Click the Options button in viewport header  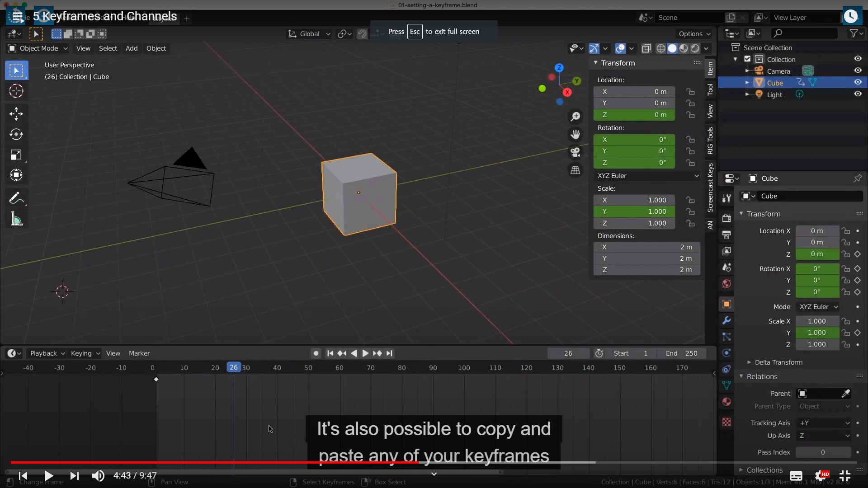694,34
